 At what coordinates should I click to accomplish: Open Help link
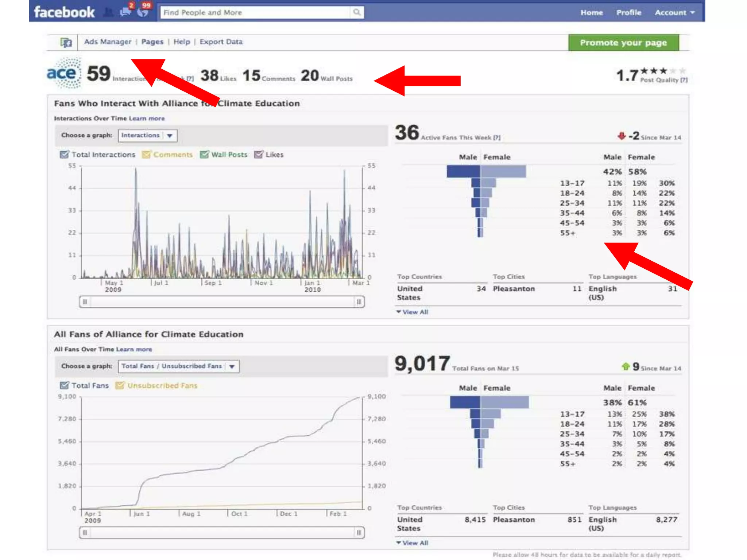pyautogui.click(x=182, y=42)
